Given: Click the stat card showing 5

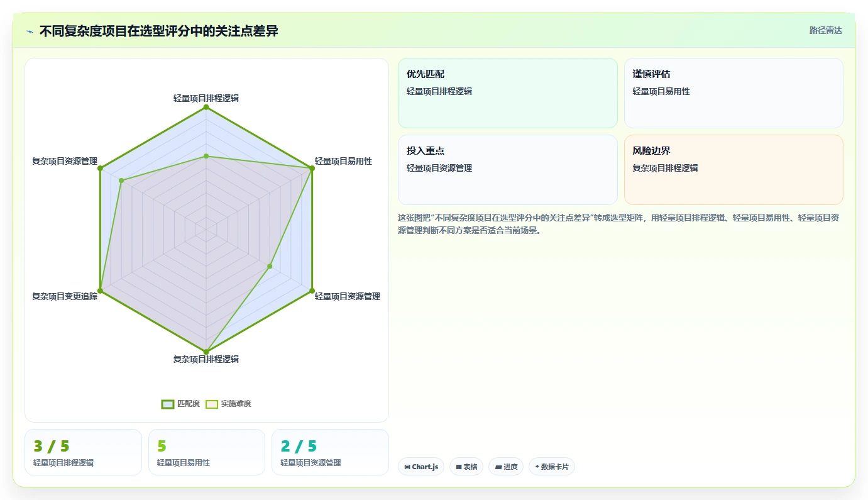Looking at the screenshot, I should (207, 452).
